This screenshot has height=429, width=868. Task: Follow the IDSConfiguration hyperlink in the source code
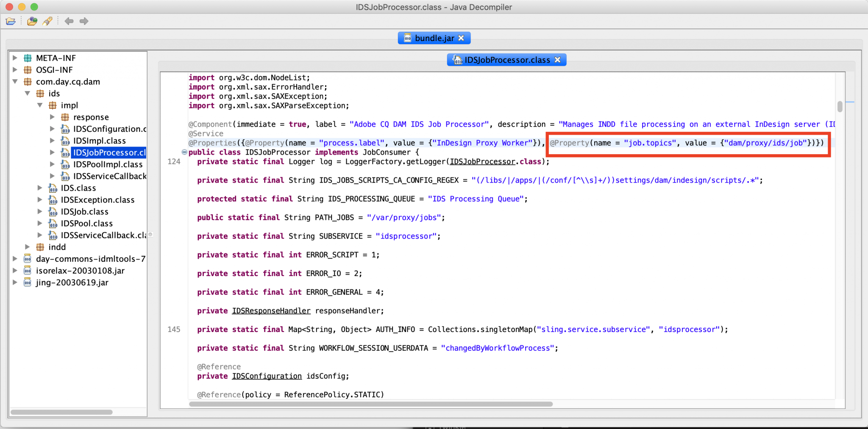pos(266,376)
